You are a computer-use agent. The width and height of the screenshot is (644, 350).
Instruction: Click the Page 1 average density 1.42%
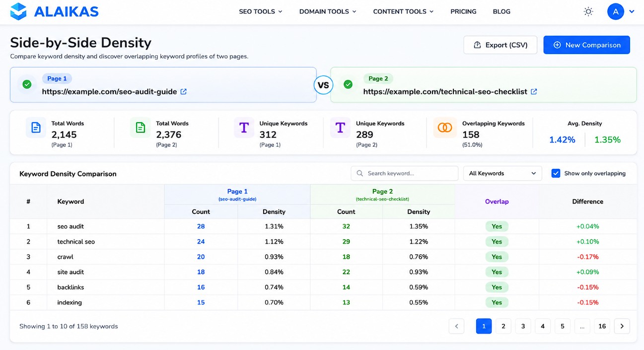(562, 140)
